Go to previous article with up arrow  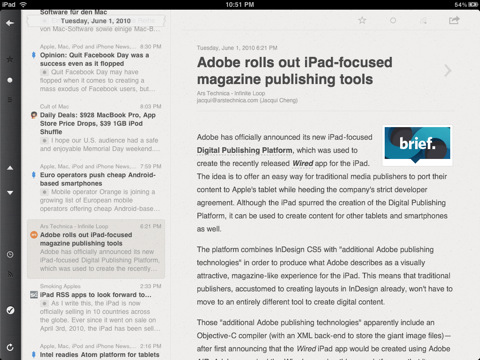pyautogui.click(x=10, y=168)
